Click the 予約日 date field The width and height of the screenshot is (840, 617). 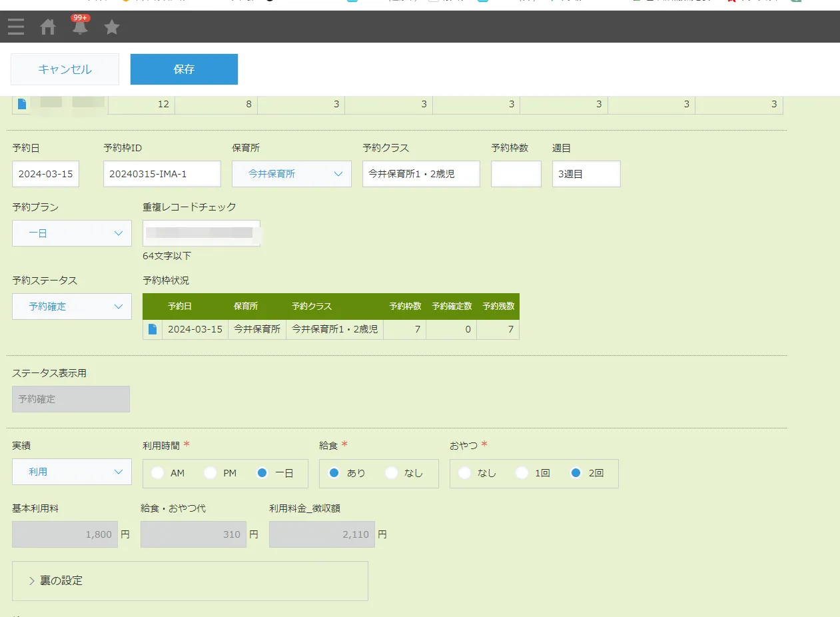[x=45, y=174]
